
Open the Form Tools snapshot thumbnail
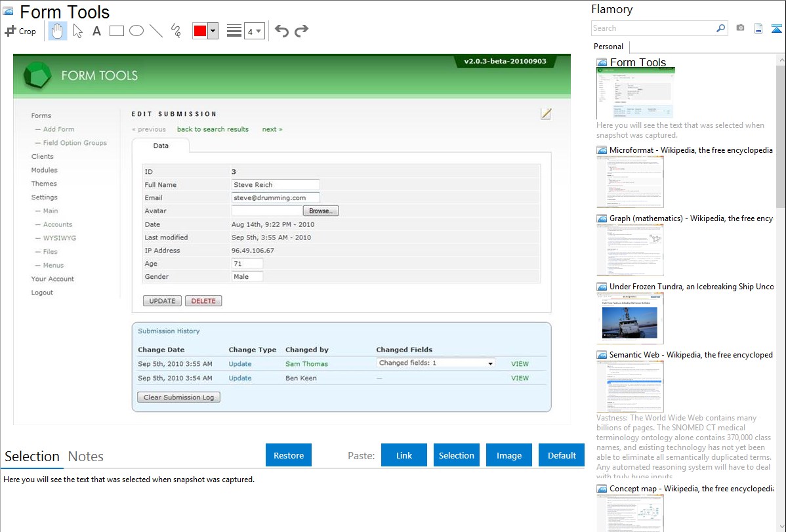[x=636, y=93]
